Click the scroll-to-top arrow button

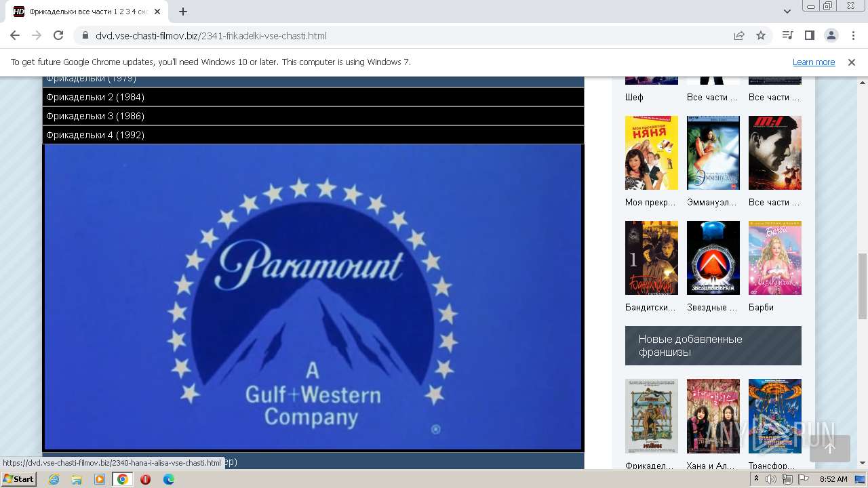830,448
